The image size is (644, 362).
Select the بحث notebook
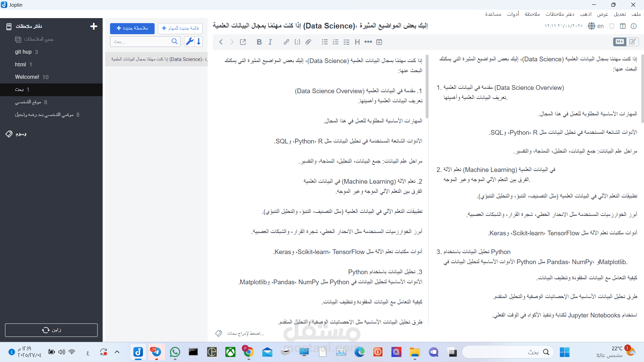pos(51,89)
